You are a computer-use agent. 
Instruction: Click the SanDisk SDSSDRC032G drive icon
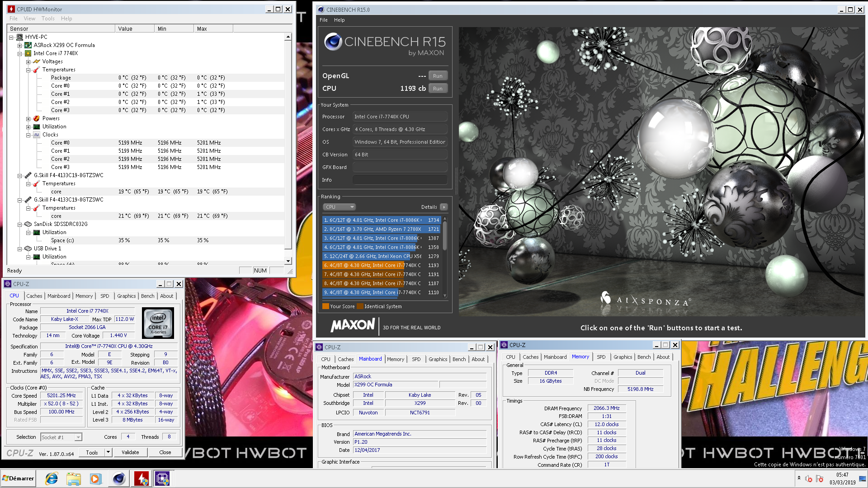point(28,224)
